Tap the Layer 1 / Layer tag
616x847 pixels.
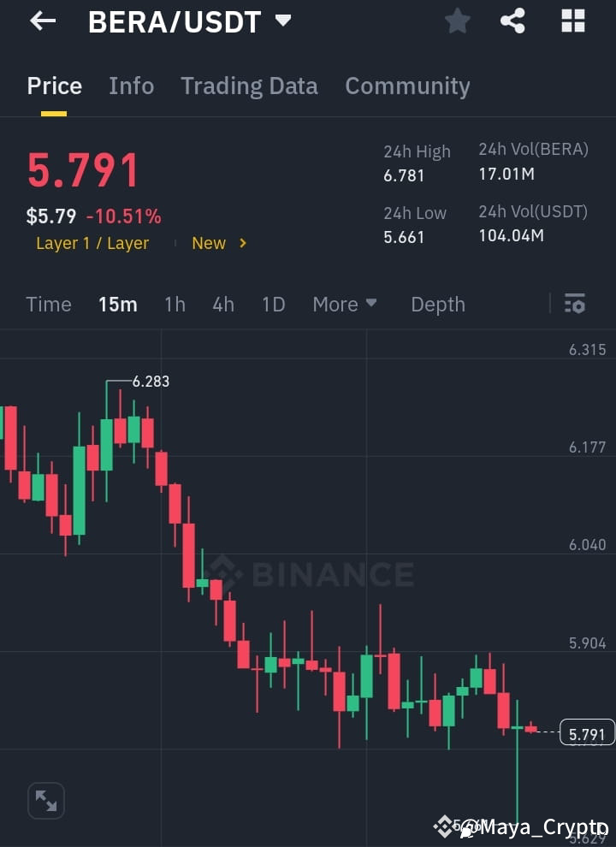pyautogui.click(x=92, y=243)
